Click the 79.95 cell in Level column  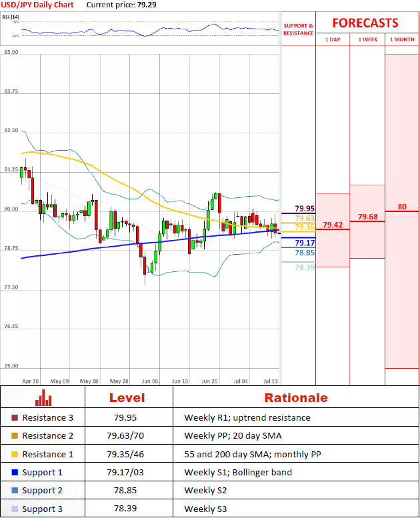[x=125, y=418]
